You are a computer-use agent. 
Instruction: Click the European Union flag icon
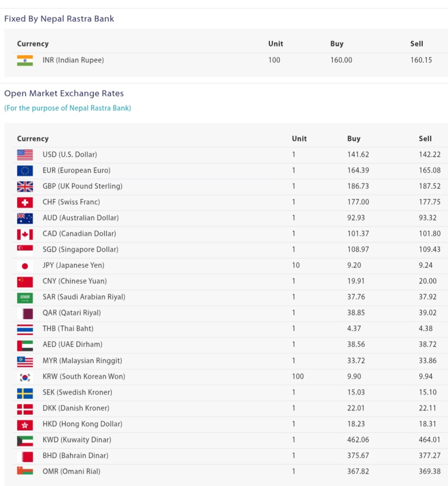25,171
